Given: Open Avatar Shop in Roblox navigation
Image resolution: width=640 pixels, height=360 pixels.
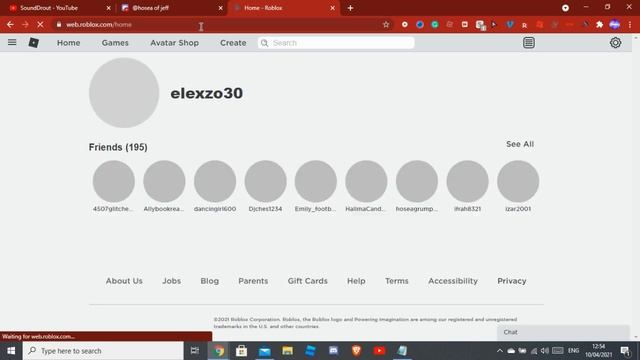Looking at the screenshot, I should (x=174, y=43).
